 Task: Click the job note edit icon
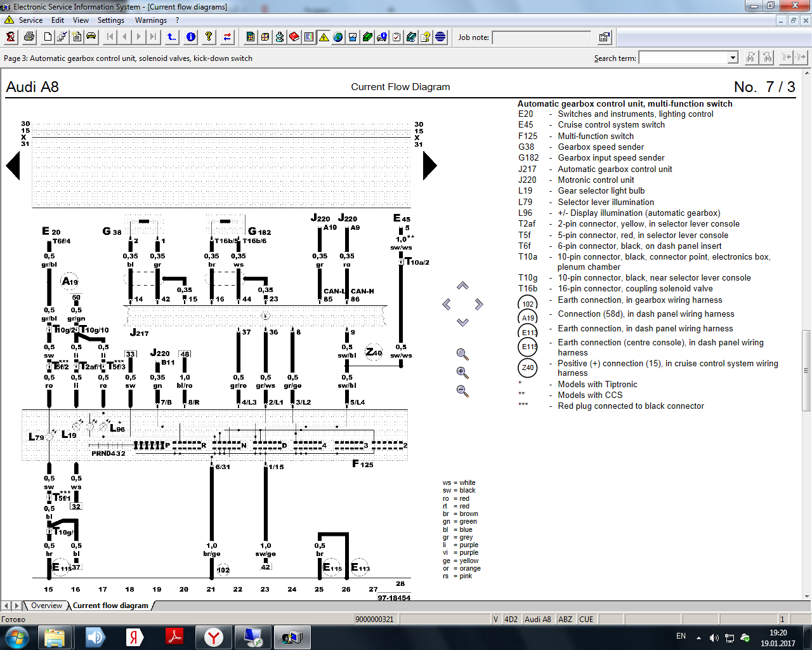[x=604, y=37]
